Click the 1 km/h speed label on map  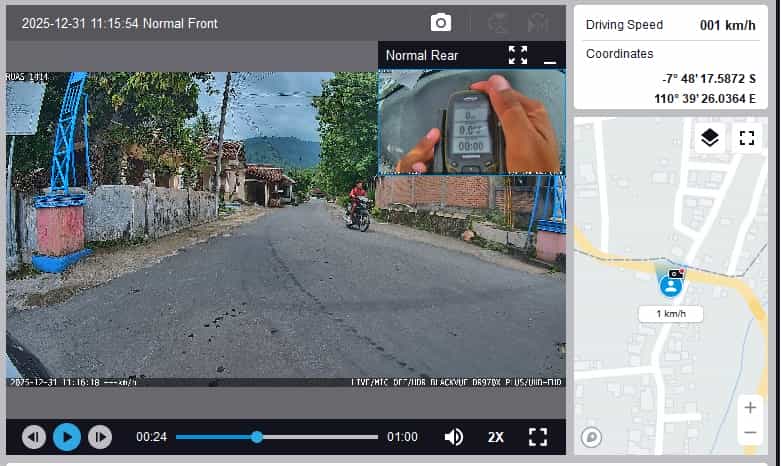click(670, 314)
